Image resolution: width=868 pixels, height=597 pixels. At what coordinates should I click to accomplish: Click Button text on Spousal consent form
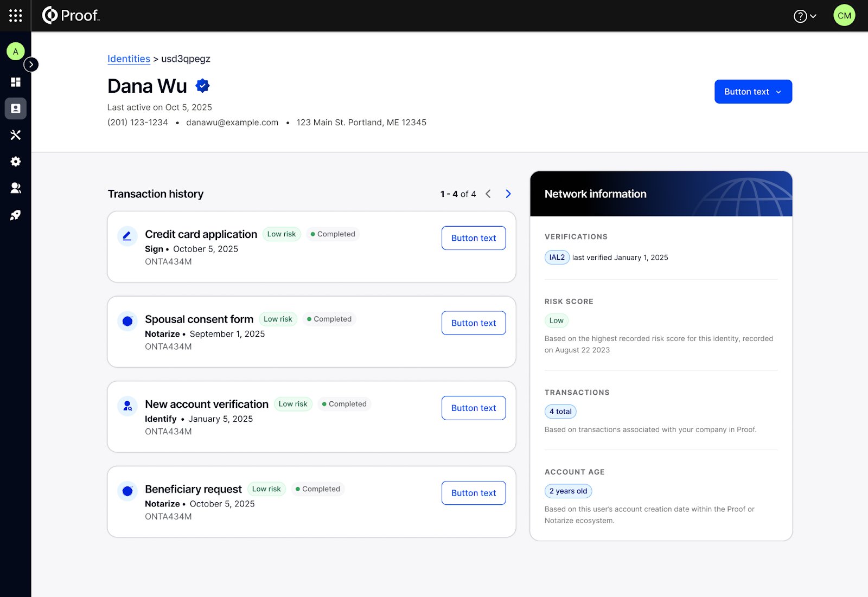(x=474, y=323)
